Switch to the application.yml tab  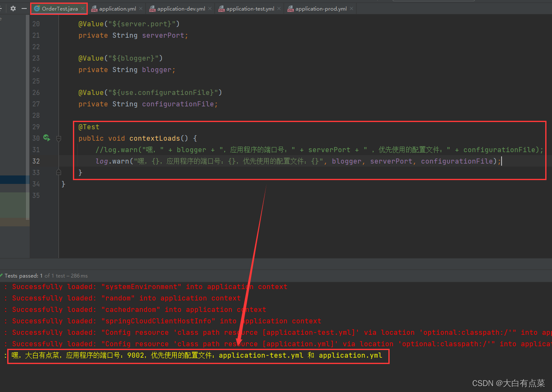pos(117,8)
